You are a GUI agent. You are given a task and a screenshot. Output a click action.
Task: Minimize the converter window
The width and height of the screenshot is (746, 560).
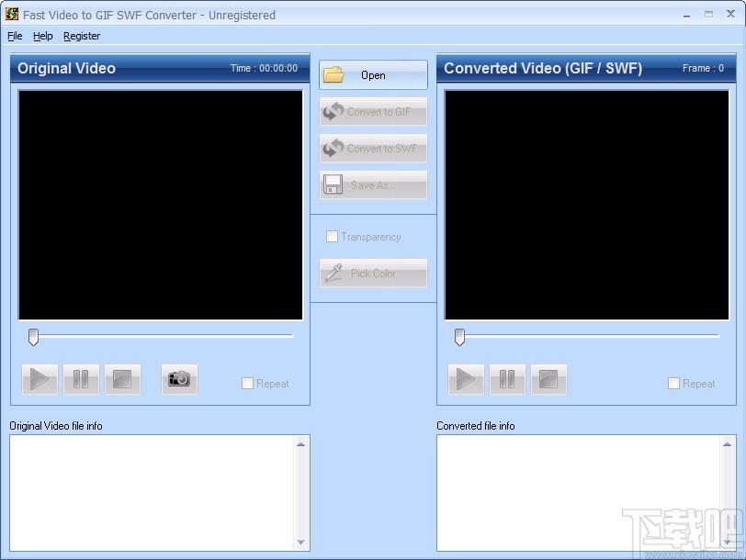[686, 16]
